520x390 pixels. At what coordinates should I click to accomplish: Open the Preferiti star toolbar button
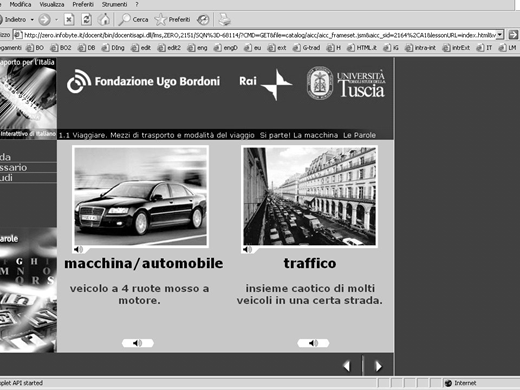click(172, 20)
